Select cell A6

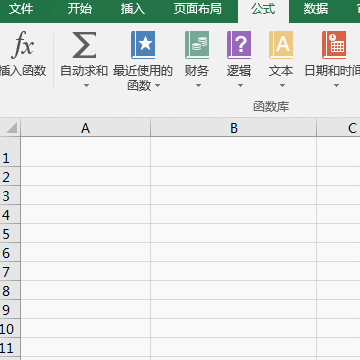(x=85, y=252)
